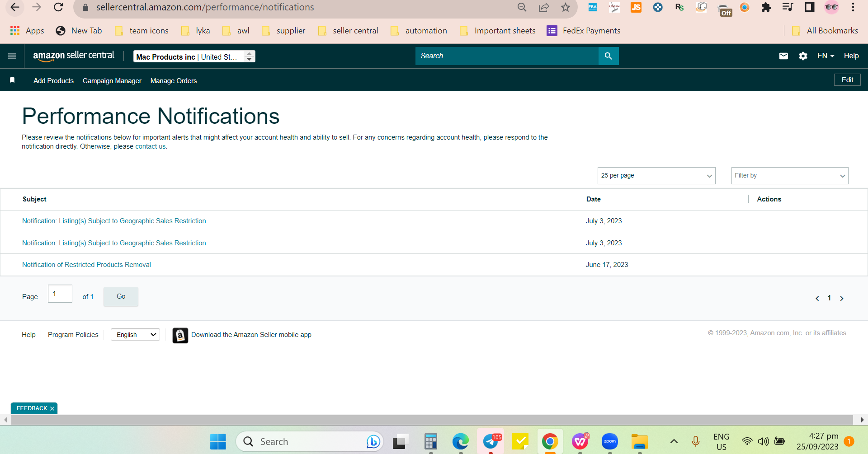Open All Bookmarks folder
868x454 pixels.
(x=825, y=31)
